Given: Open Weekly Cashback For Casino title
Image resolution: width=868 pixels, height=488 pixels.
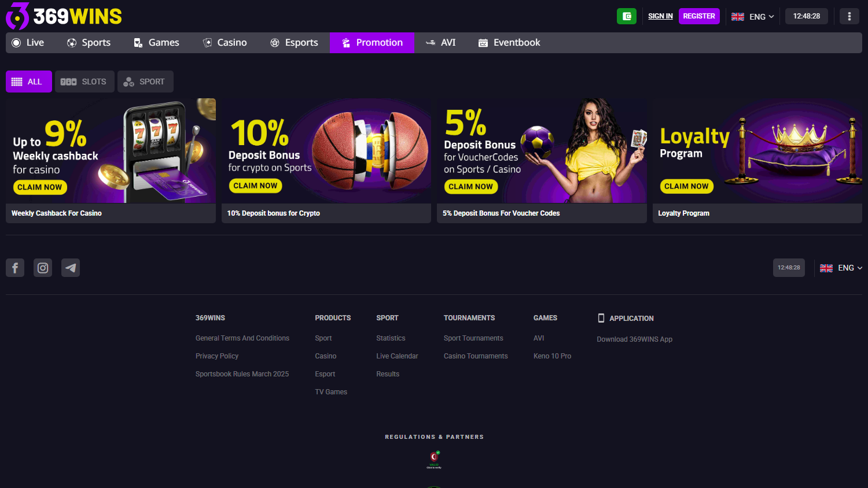Looking at the screenshot, I should [x=57, y=213].
